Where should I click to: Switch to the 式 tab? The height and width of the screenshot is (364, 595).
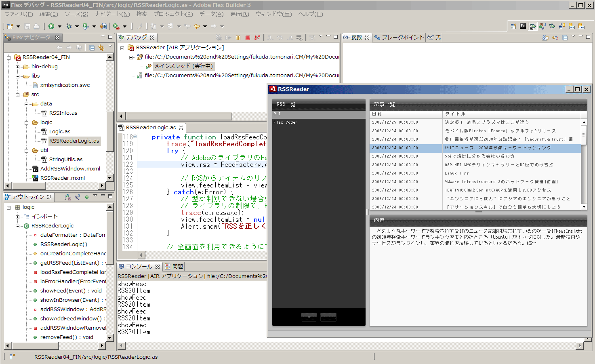click(435, 38)
